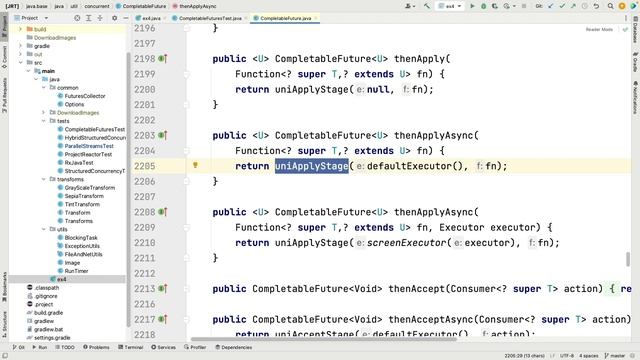The height and width of the screenshot is (360, 640).
Task: Collapse the transforms package
Action: point(44,179)
